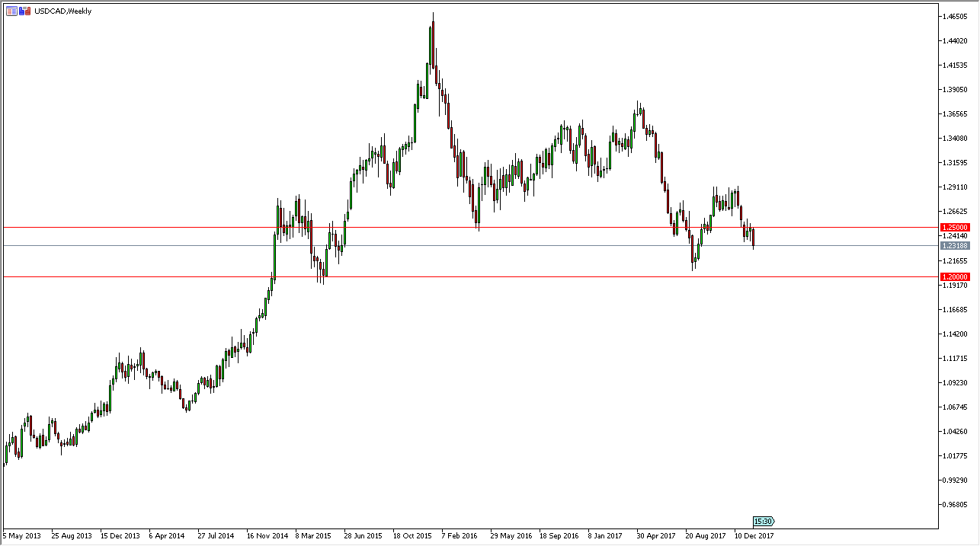
Task: Click the 1.41535 price scale value
Action: [x=956, y=65]
